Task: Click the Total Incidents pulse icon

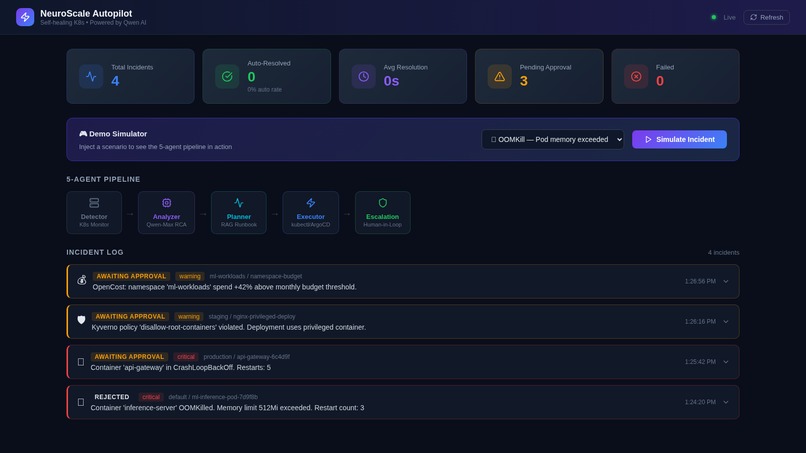Action: (91, 77)
